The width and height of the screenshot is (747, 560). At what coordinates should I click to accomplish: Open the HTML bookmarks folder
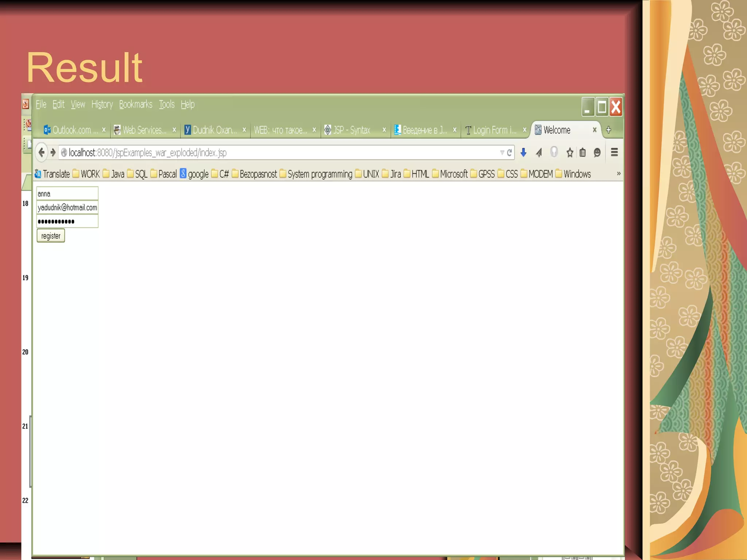416,174
